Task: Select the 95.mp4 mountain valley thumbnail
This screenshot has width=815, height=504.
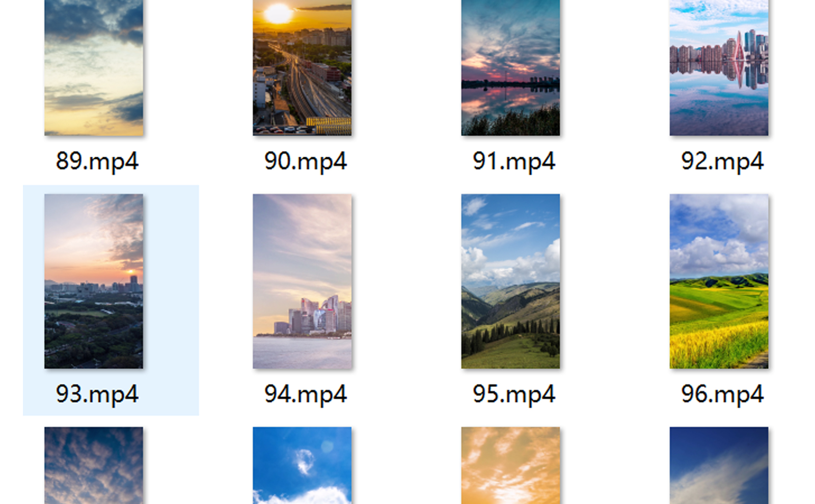Action: [510, 281]
